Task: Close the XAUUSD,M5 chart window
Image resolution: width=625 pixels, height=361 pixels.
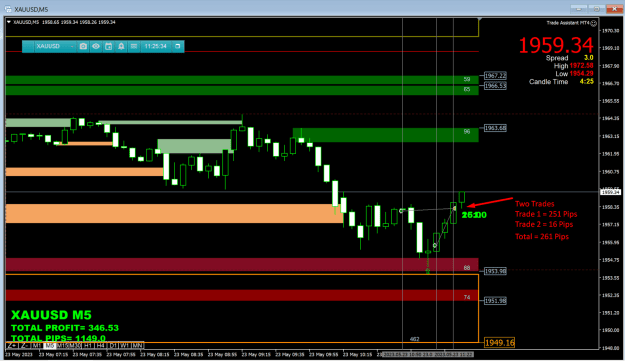Action: (614, 9)
